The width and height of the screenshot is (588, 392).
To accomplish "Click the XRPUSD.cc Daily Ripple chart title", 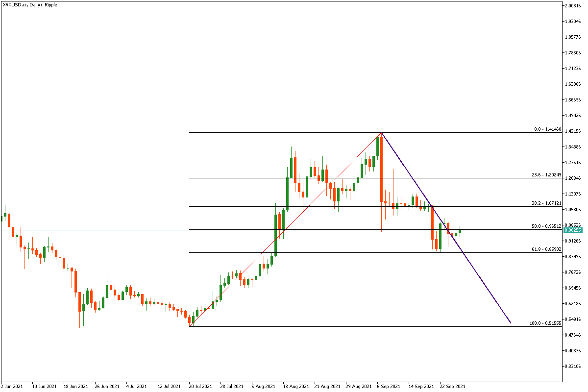I will click(30, 4).
